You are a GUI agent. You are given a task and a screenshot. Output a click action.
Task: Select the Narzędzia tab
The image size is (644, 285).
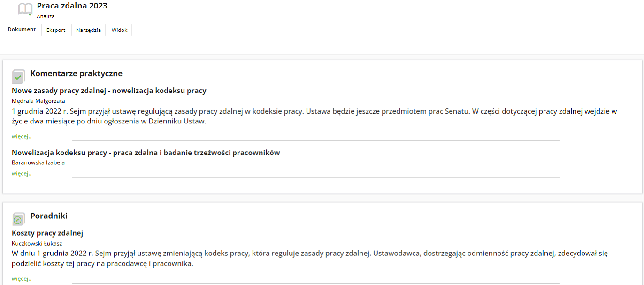click(x=88, y=30)
